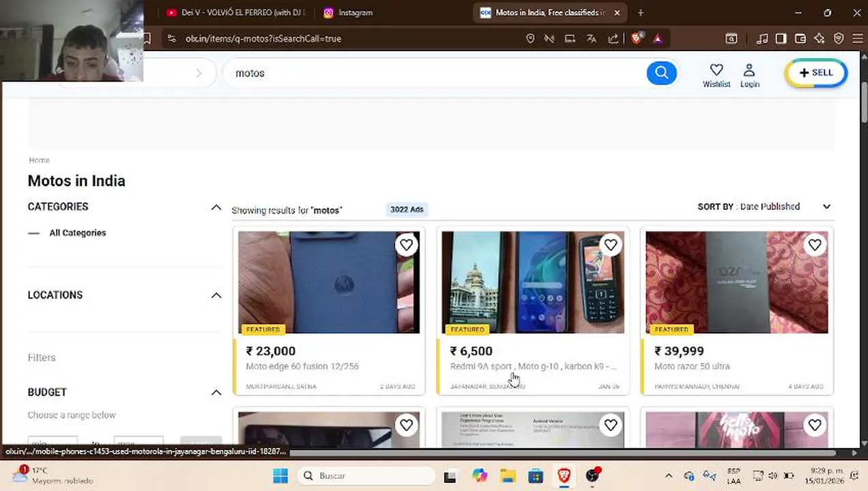Toggle heart on second-row middle listing
Screen dimensions: 868x491
[610, 426]
